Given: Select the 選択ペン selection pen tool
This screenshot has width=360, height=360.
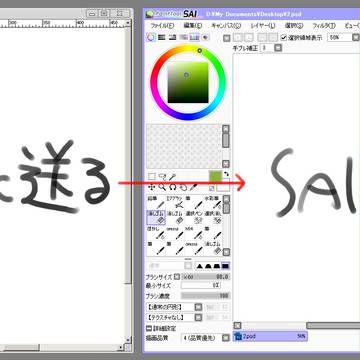Looking at the screenshot, I should pyautogui.click(x=194, y=217).
